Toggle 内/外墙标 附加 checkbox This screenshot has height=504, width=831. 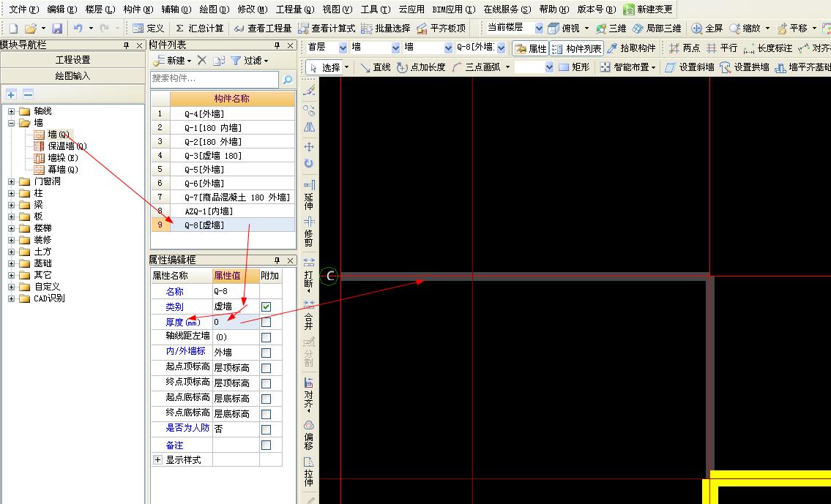[266, 353]
